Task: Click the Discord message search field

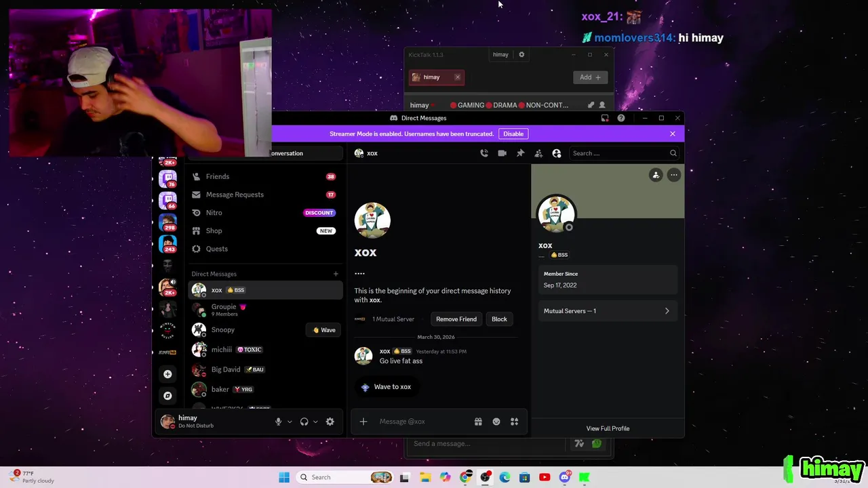Action: pyautogui.click(x=625, y=153)
